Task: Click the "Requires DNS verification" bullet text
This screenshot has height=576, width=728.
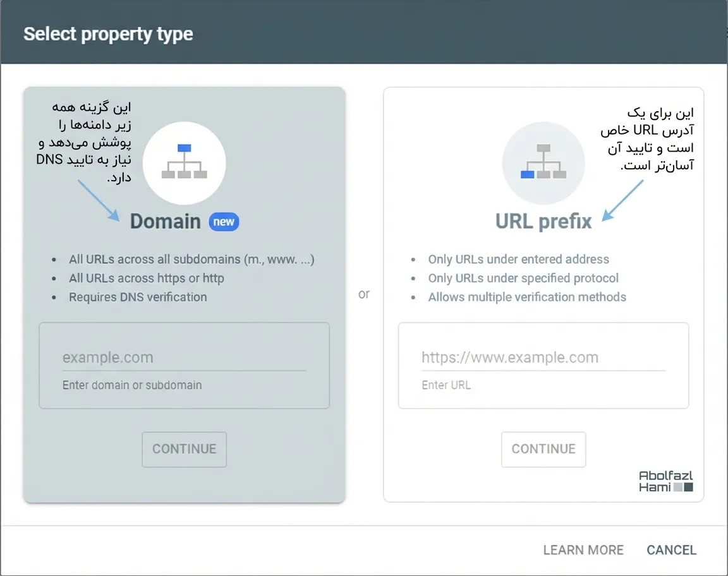Action: point(138,297)
